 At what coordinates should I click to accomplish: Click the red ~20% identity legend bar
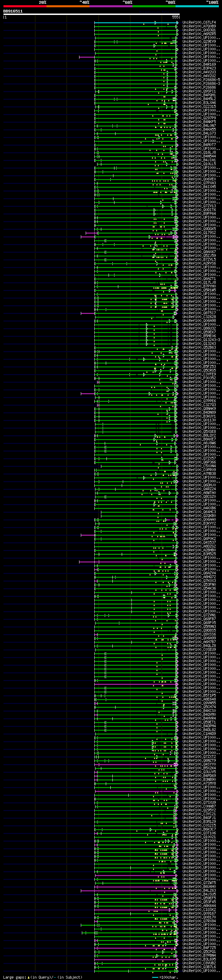pyautogui.click(x=25, y=6)
